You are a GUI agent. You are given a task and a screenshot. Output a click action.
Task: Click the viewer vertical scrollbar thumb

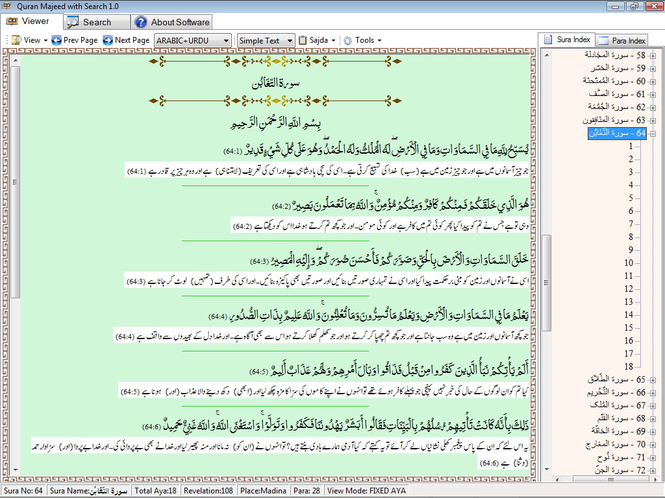[16, 182]
